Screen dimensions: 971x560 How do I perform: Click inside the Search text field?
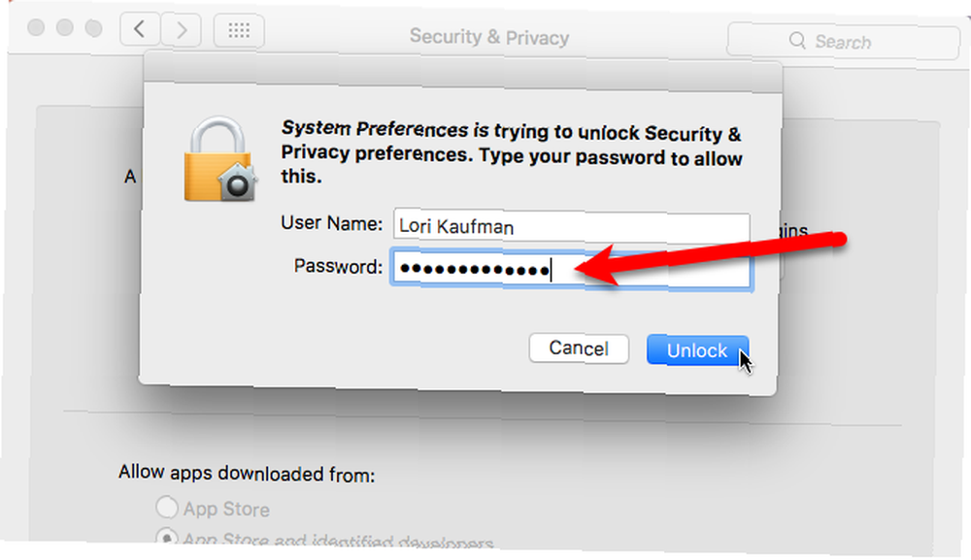pos(843,42)
